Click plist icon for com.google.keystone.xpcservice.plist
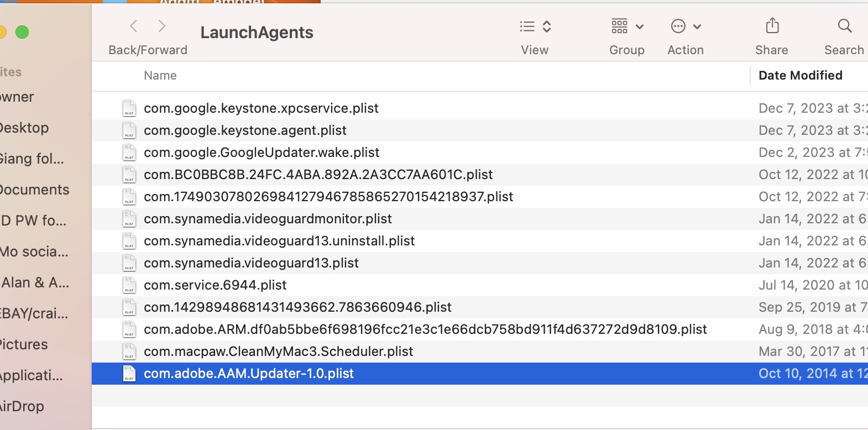868x430 pixels. (x=129, y=108)
